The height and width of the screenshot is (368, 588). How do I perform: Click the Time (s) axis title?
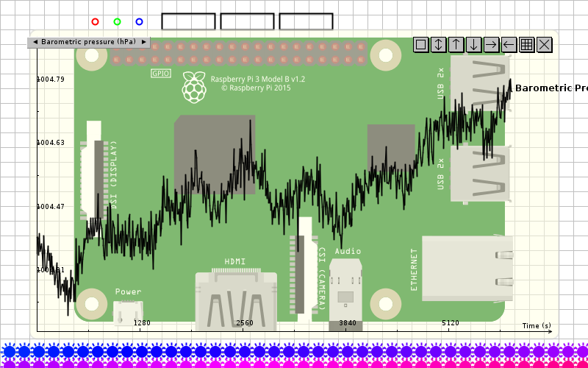click(537, 325)
